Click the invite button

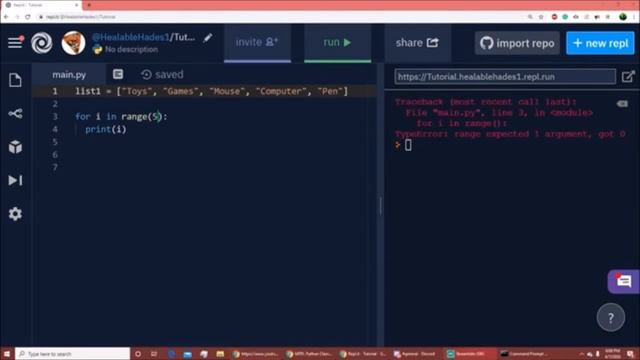[257, 42]
